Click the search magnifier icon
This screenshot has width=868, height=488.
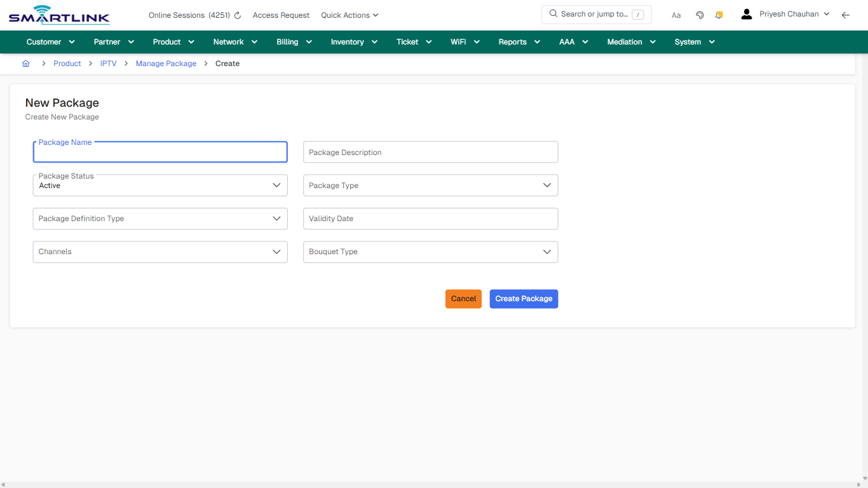(553, 13)
